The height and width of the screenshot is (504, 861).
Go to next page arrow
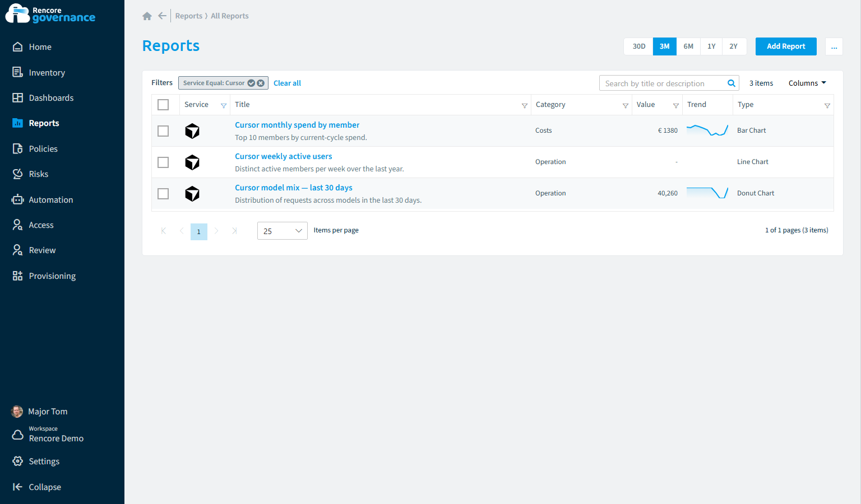pyautogui.click(x=216, y=231)
